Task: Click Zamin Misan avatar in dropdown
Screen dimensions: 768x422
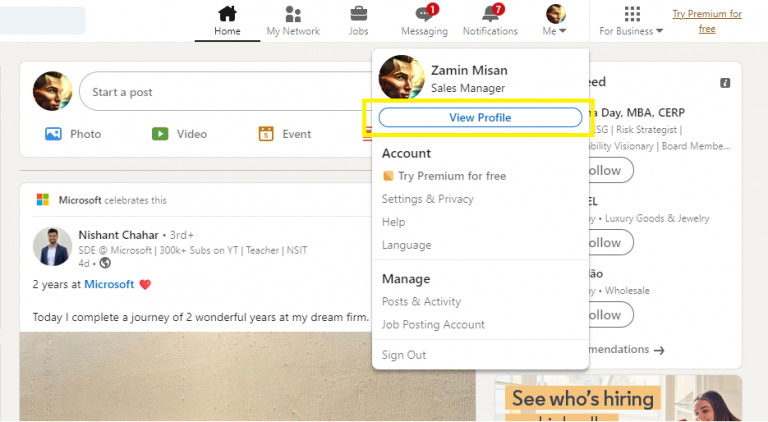Action: pyautogui.click(x=402, y=77)
